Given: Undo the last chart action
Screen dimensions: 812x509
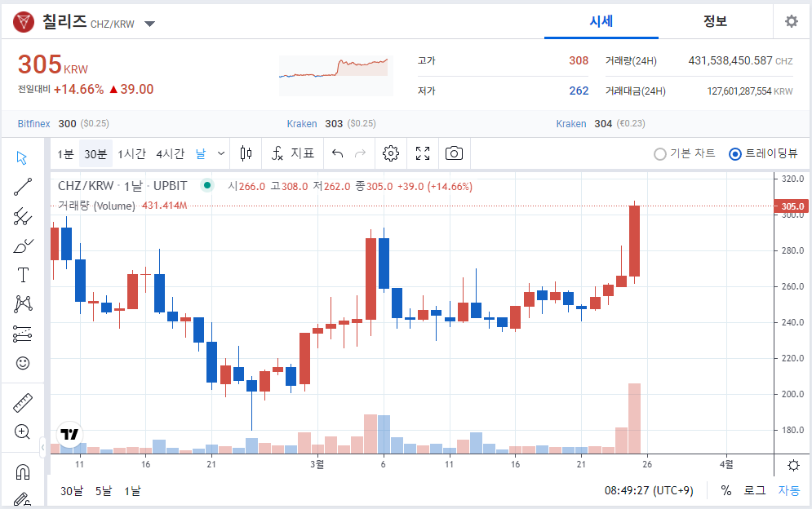Looking at the screenshot, I should click(338, 153).
